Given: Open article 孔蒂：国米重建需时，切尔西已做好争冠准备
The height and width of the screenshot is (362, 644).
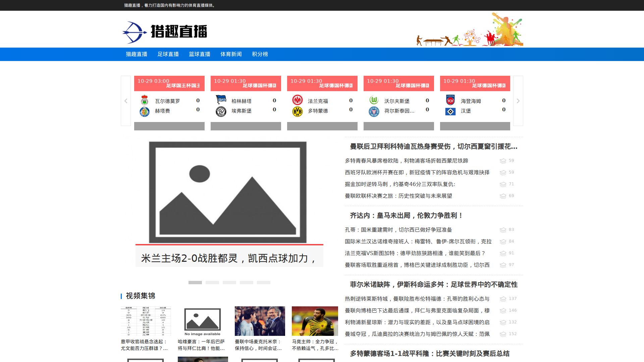Looking at the screenshot, I should (x=398, y=230).
